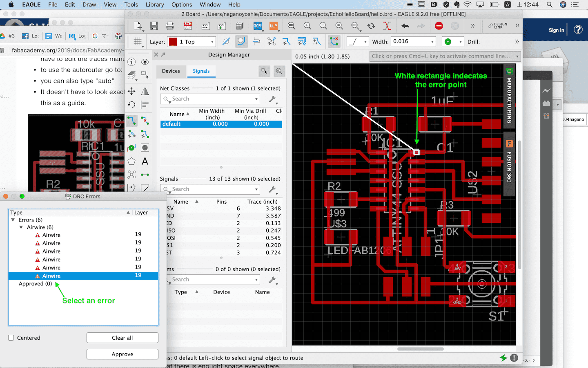Screen dimensions: 588x368
Task: Toggle the Show (eye) tool icon
Action: click(145, 62)
